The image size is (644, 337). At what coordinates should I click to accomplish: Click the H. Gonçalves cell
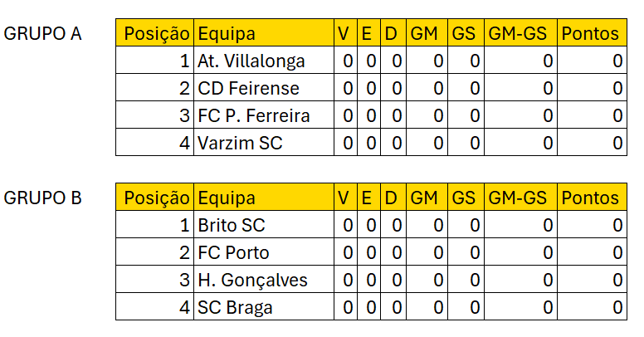[253, 281]
